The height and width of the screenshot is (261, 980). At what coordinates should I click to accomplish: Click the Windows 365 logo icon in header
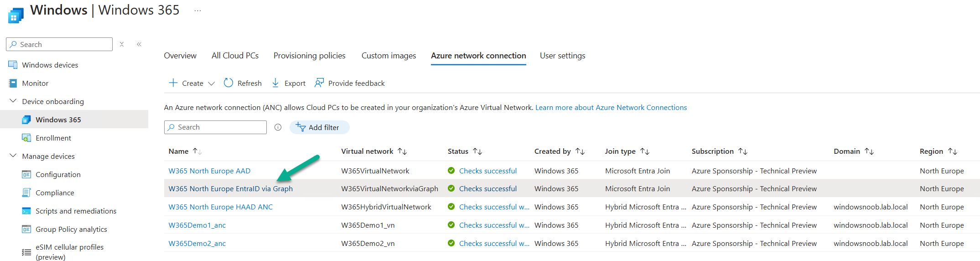pos(15,16)
